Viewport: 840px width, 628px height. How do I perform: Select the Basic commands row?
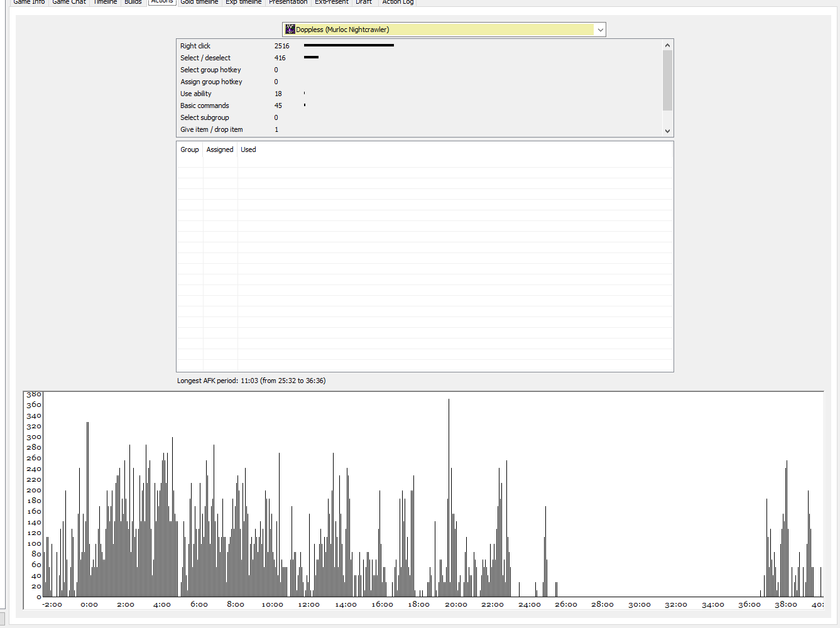205,106
